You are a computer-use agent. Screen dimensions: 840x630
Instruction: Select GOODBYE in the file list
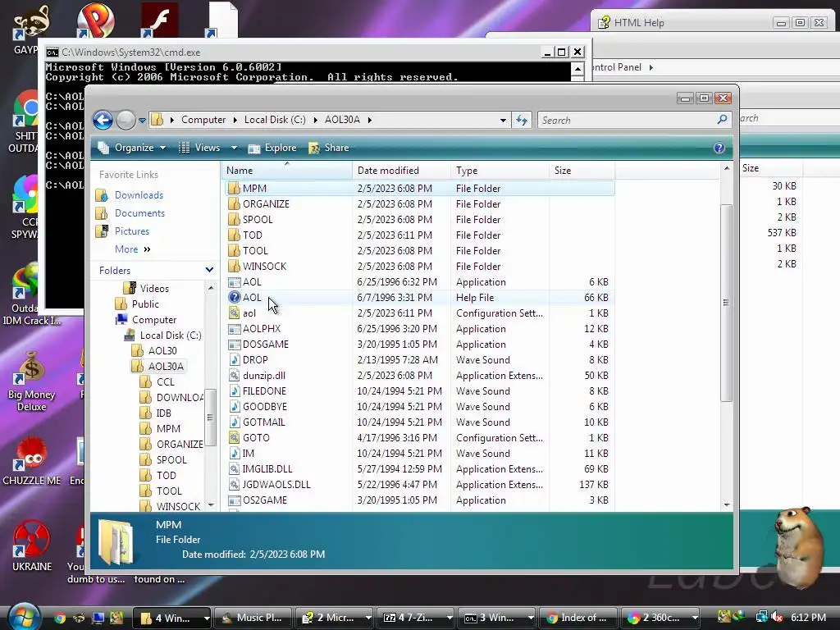pos(265,406)
